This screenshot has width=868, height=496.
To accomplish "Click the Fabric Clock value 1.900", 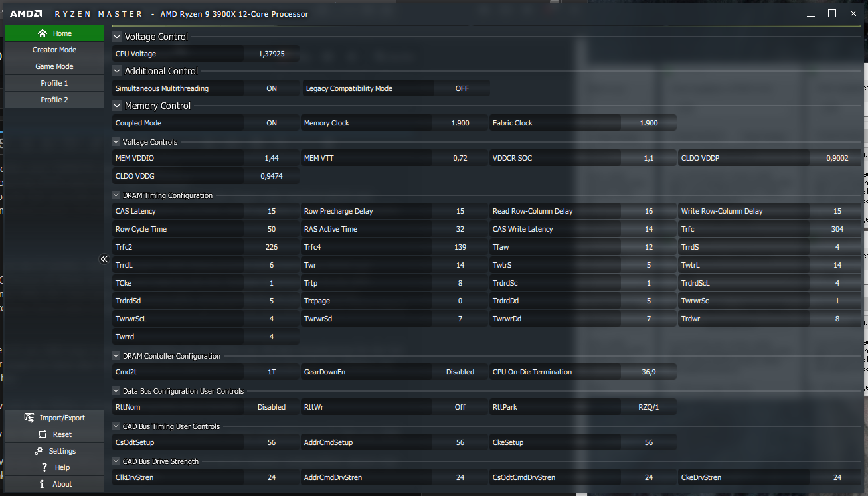I will coord(649,123).
